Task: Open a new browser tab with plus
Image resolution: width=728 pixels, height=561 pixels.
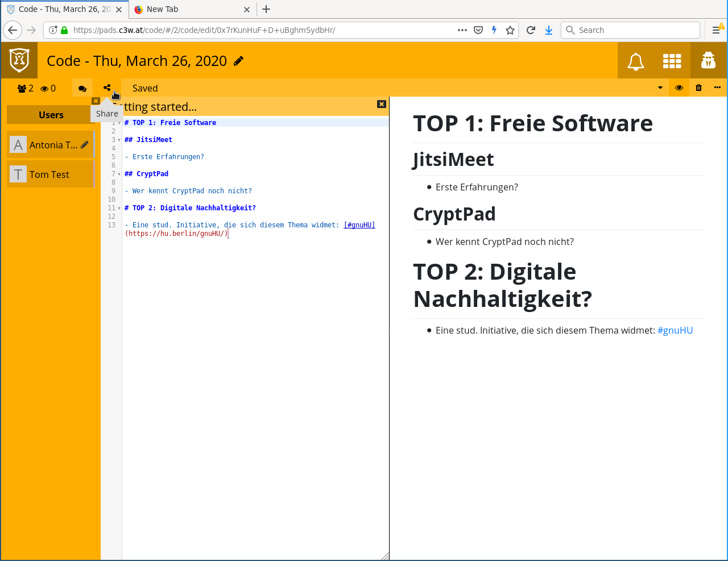Action: coord(266,9)
